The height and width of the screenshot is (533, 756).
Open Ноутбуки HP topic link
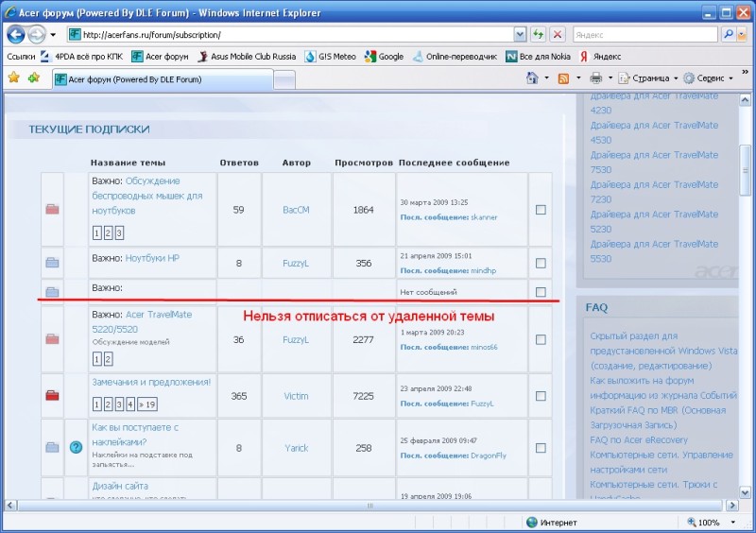[x=152, y=258]
